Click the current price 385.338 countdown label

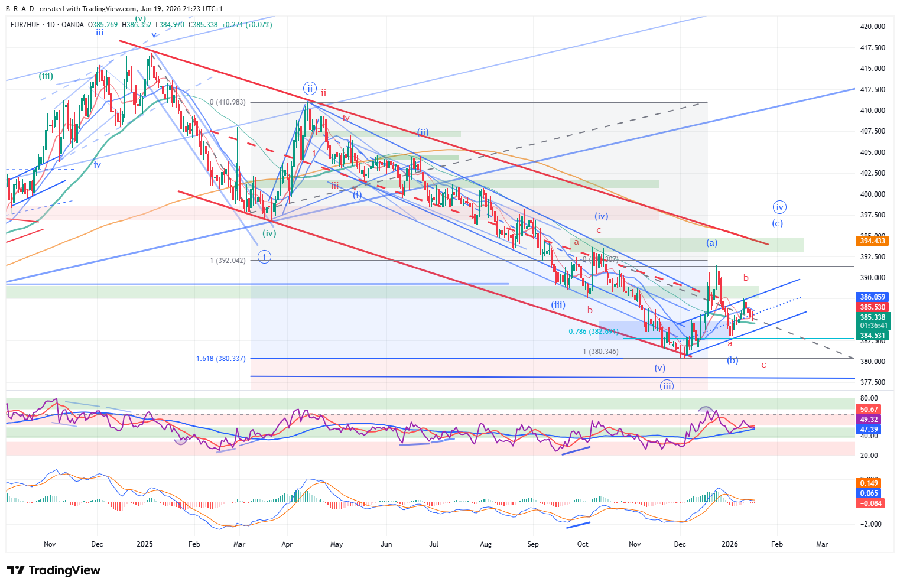click(872, 321)
